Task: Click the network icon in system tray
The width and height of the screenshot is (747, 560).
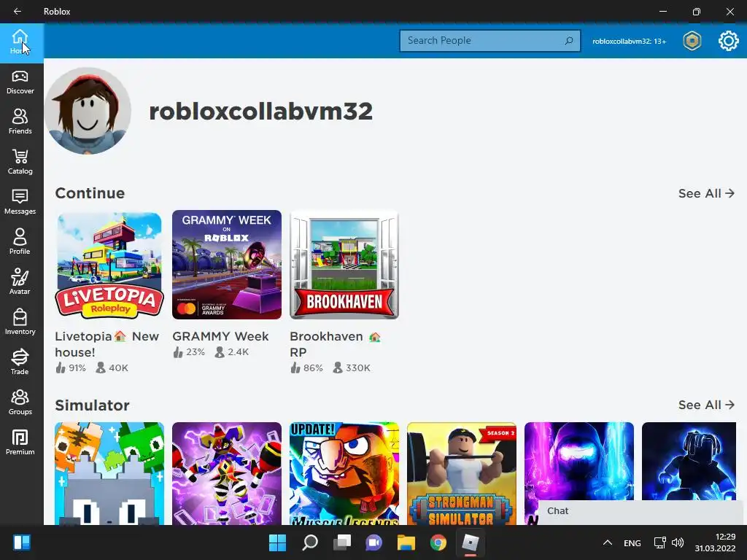Action: pos(659,542)
